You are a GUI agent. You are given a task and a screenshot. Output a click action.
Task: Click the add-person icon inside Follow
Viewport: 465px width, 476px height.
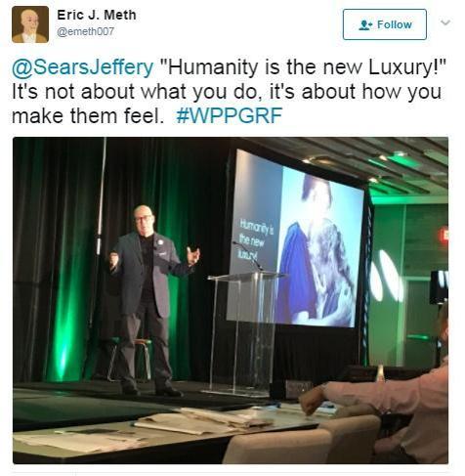tap(365, 24)
